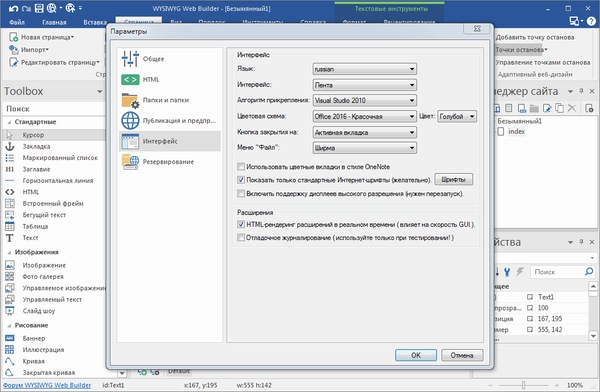
Task: Click Управление точками останова
Action: (543, 62)
